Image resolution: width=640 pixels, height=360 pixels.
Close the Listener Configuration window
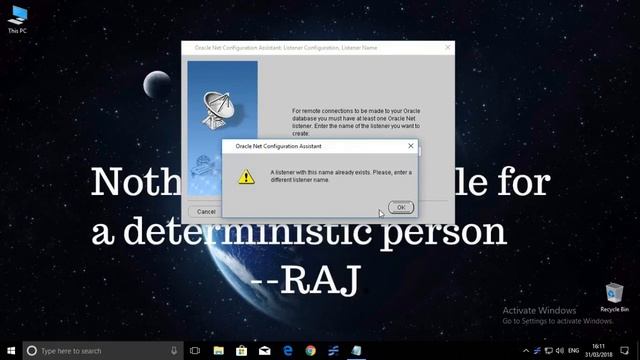[447, 47]
